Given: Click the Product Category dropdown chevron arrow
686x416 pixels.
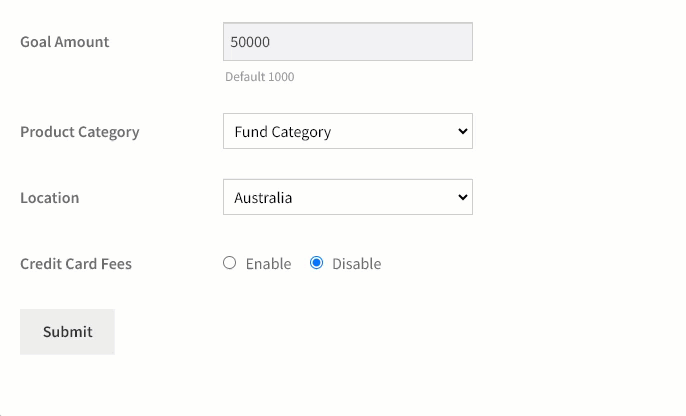Looking at the screenshot, I should pos(462,131).
